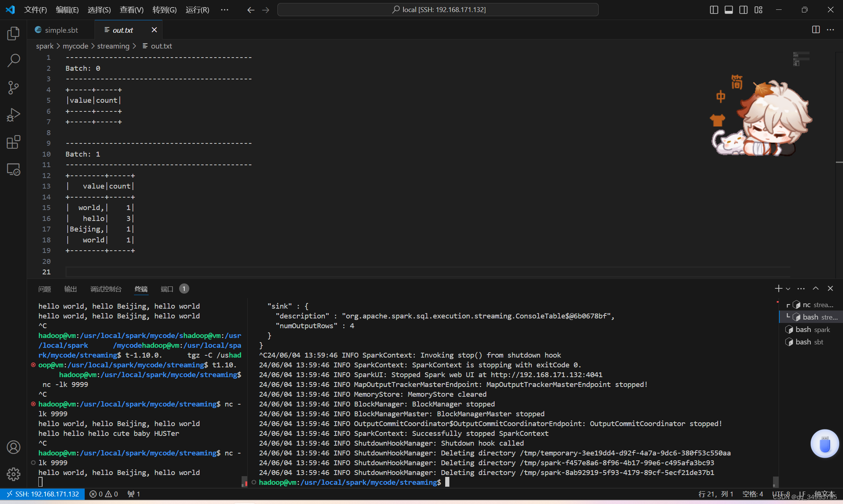
Task: Open the Manage settings gear
Action: coord(14,474)
